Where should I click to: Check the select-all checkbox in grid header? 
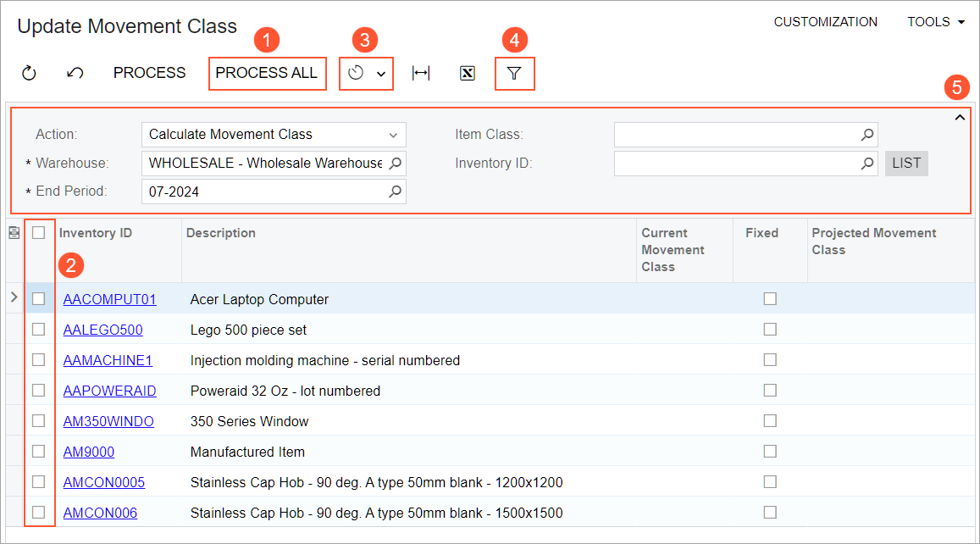(38, 233)
